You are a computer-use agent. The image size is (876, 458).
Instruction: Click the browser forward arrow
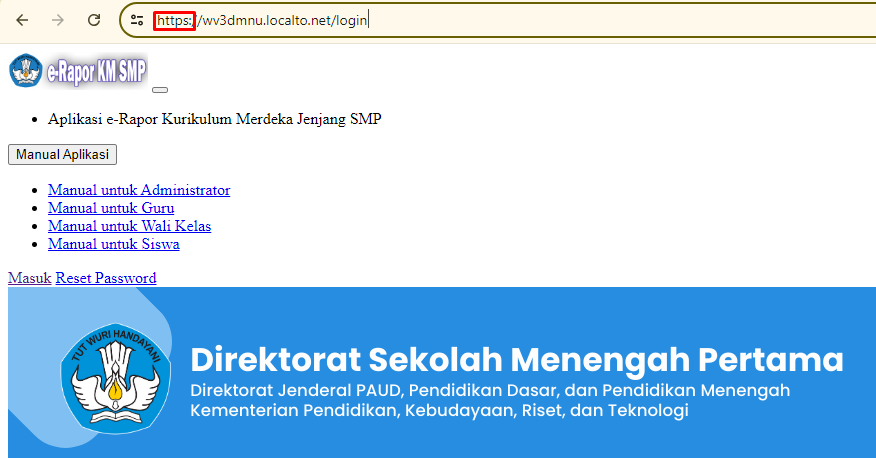click(58, 21)
